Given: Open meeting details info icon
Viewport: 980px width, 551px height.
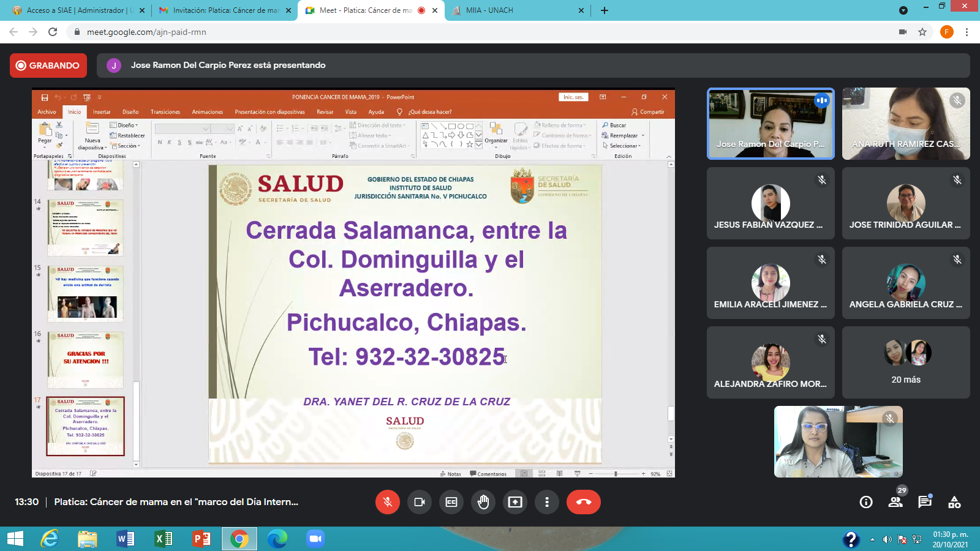Looking at the screenshot, I should point(866,502).
